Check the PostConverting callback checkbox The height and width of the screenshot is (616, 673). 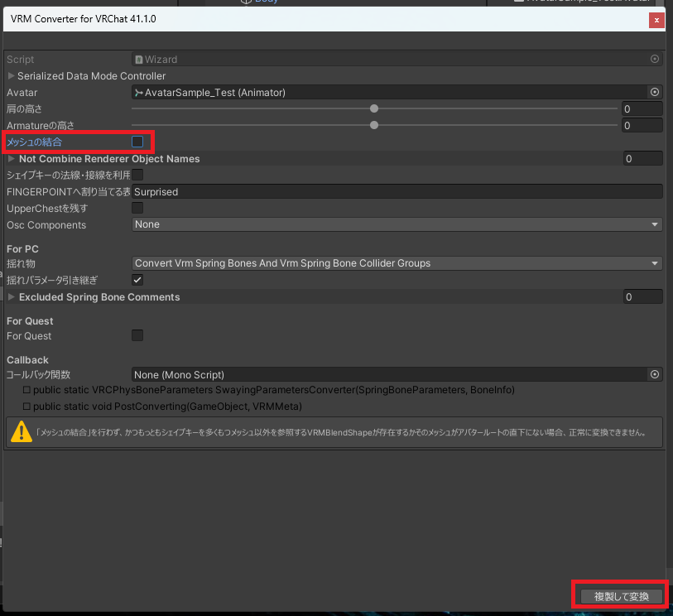(26, 405)
